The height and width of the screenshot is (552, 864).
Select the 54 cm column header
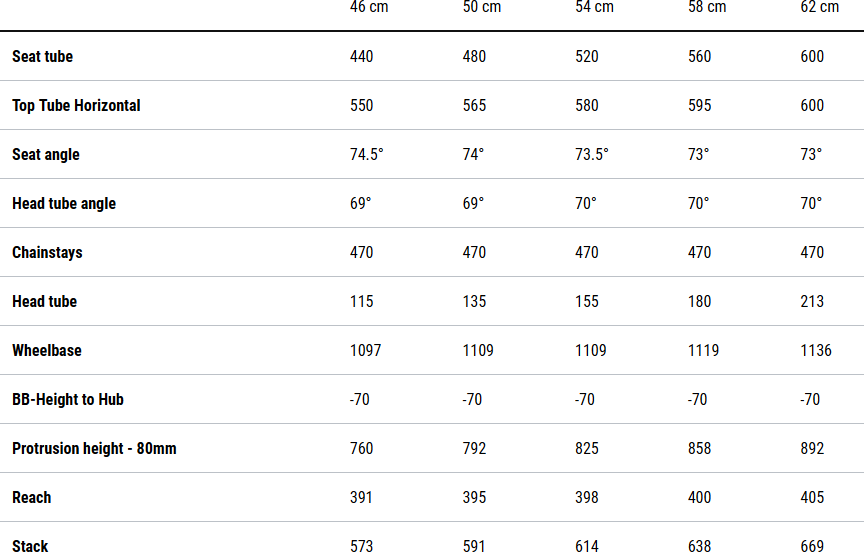(x=595, y=8)
